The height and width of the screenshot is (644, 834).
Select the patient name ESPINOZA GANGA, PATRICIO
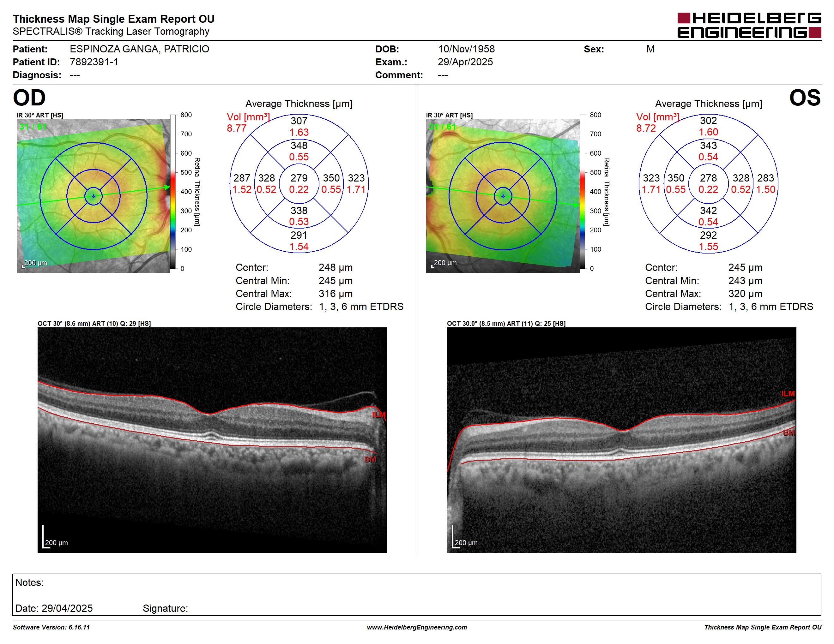[139, 49]
